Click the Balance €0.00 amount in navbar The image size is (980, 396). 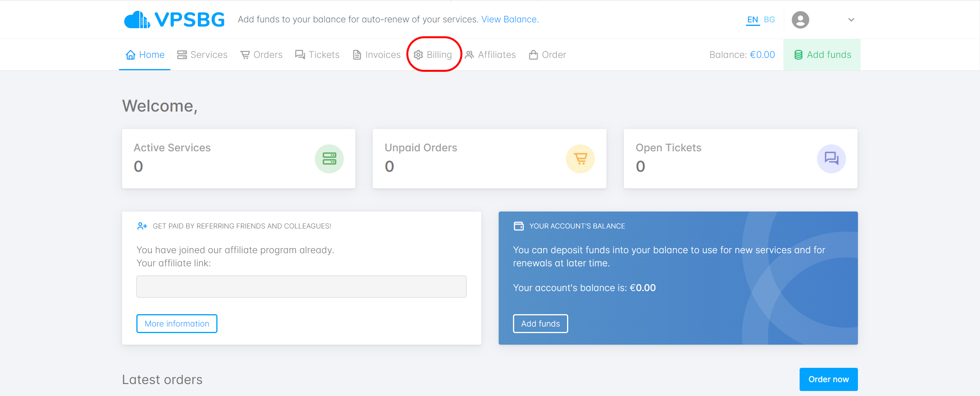click(763, 55)
